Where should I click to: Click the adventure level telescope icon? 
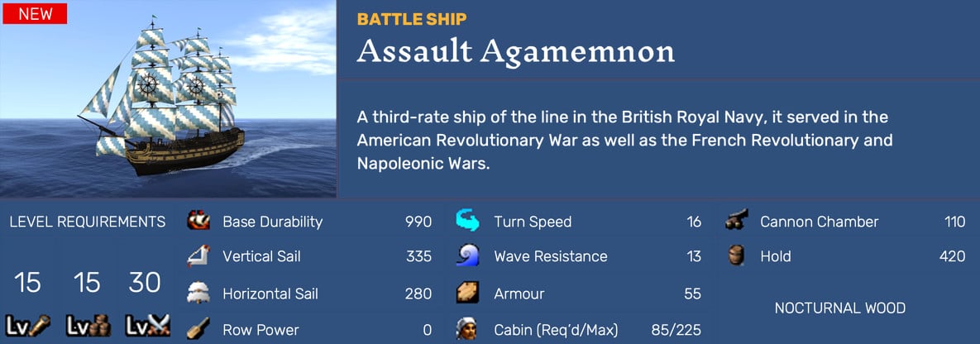[27, 326]
